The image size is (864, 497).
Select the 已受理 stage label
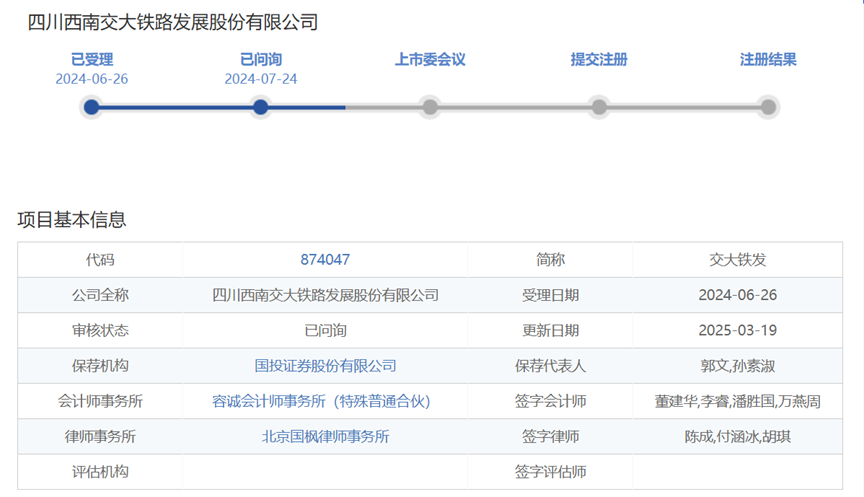click(92, 60)
